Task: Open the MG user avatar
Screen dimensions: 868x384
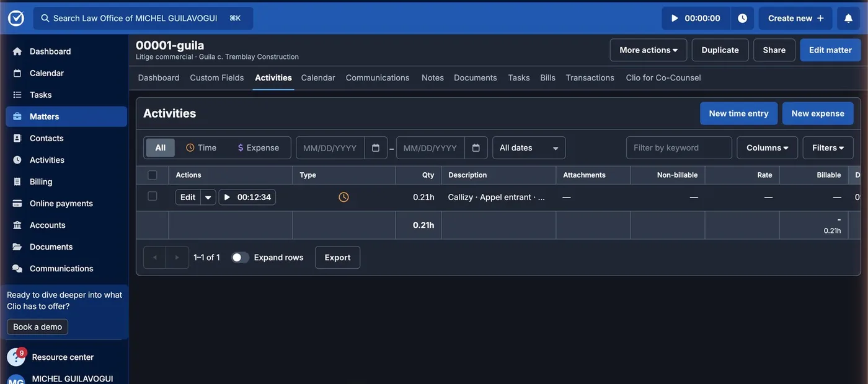Action: pos(16,379)
